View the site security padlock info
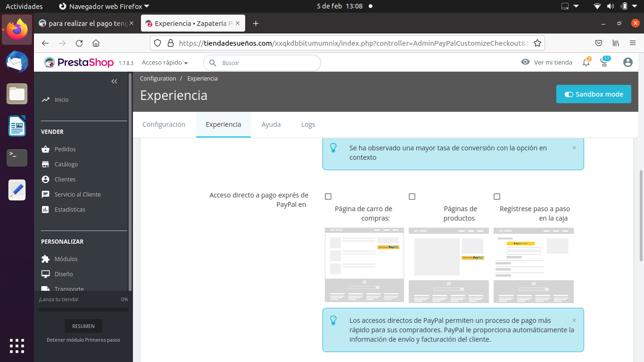The height and width of the screenshot is (362, 644). pos(171,43)
